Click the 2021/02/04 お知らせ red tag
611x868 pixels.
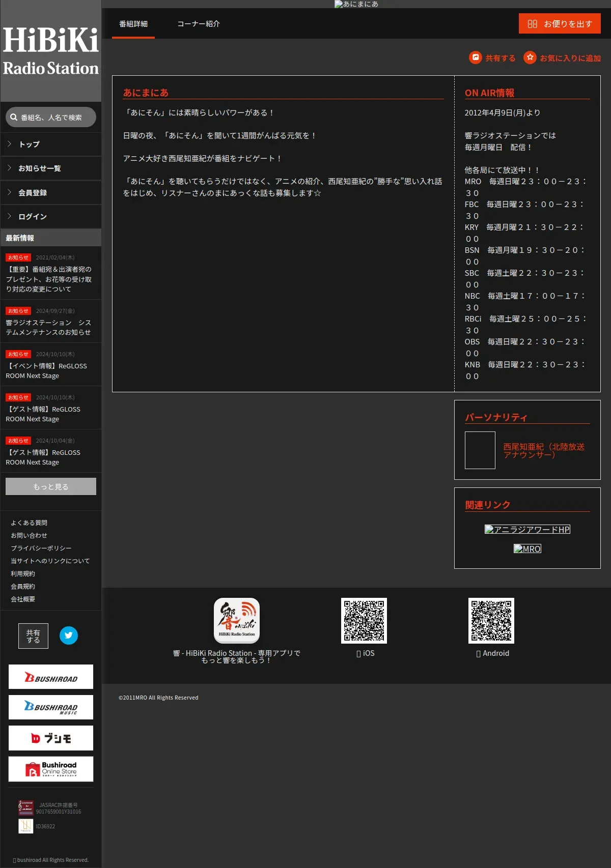[18, 257]
